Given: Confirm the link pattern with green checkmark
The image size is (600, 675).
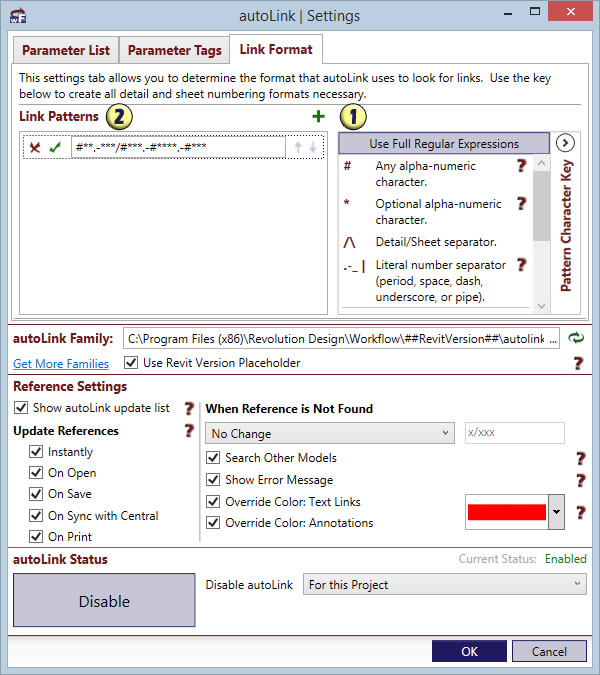Looking at the screenshot, I should 55,147.
